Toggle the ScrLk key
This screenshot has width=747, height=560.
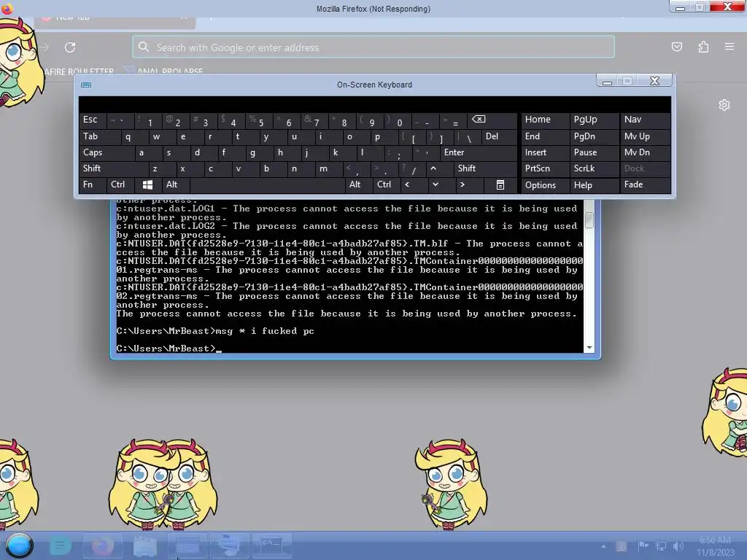tap(594, 168)
